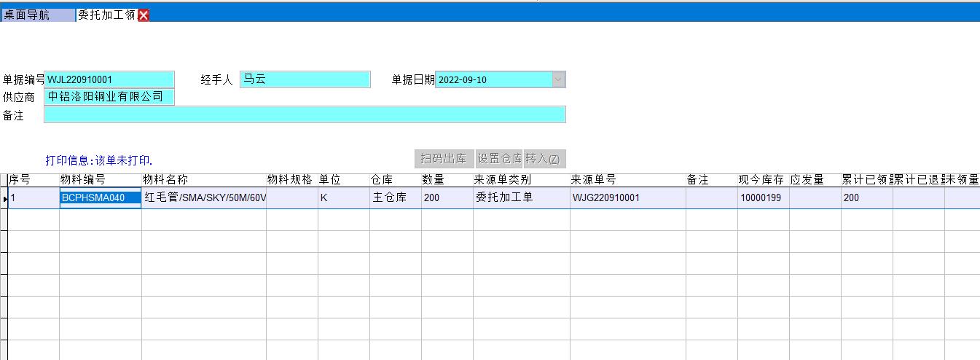This screenshot has width=980, height=360.
Task: Click the 来源单类别 cell 委托加工单
Action: pos(521,197)
